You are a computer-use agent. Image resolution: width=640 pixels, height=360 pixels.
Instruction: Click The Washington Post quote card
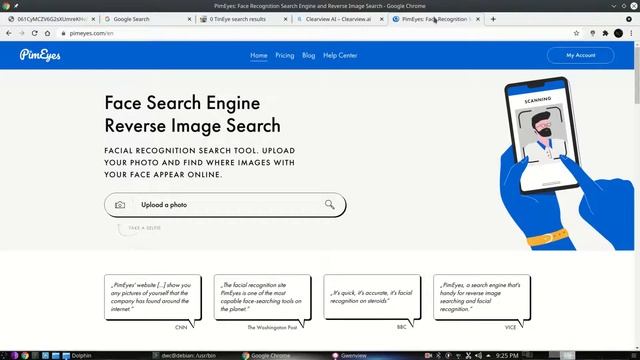tap(262, 297)
